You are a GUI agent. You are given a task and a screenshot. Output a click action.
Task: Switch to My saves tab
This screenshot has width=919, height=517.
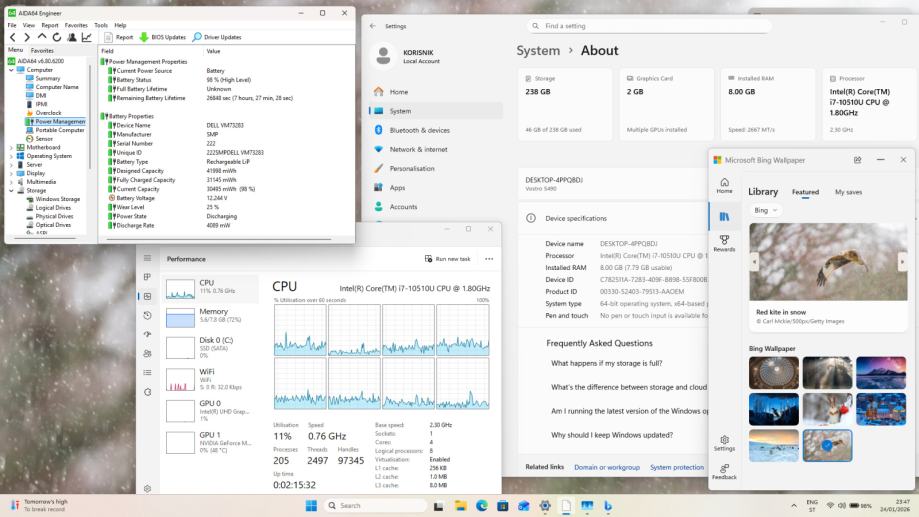click(x=848, y=192)
